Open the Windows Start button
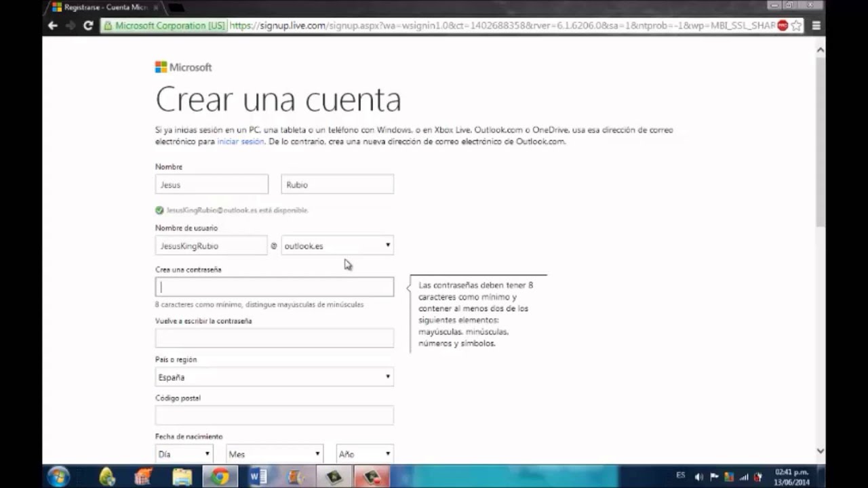Image resolution: width=868 pixels, height=488 pixels. [58, 476]
